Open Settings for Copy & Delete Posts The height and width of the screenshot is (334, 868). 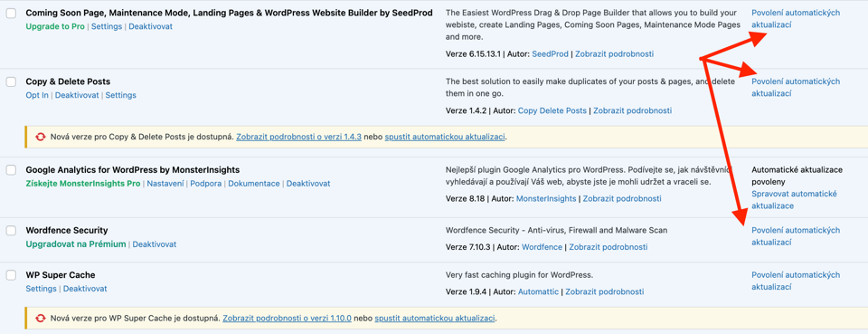click(120, 95)
